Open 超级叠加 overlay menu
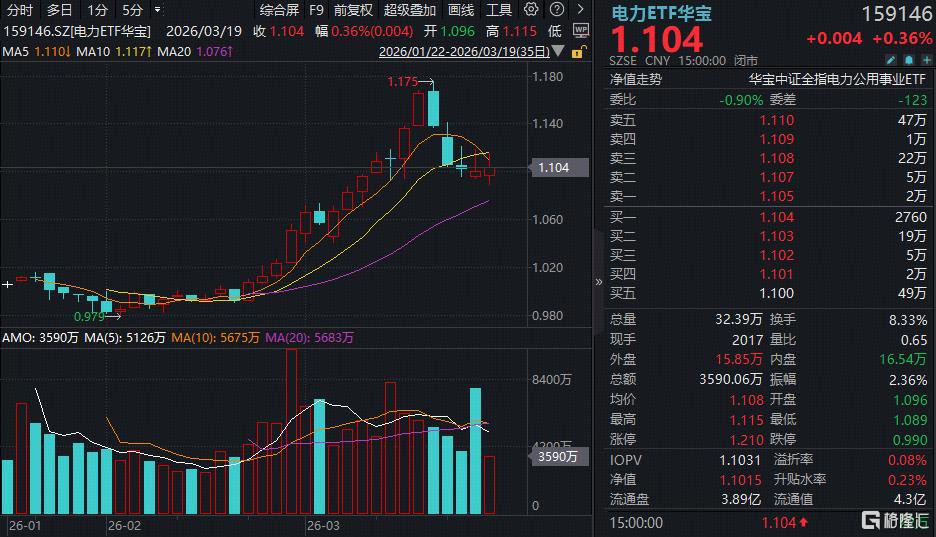This screenshot has height=537, width=936. 410,10
